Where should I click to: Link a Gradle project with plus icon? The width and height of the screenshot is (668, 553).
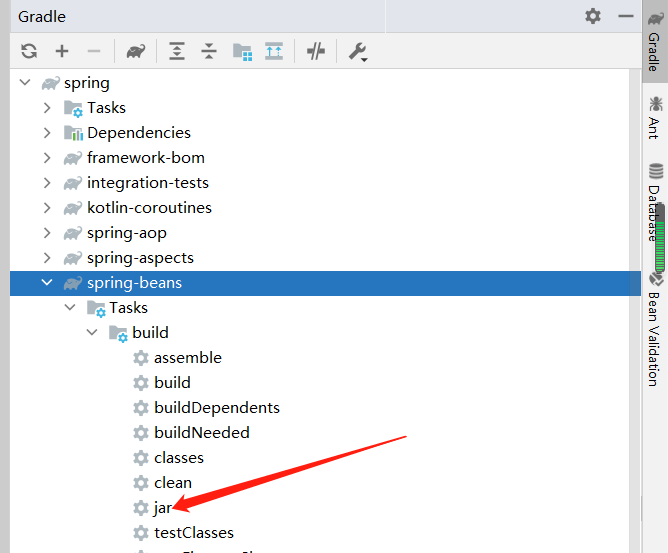pyautogui.click(x=62, y=51)
